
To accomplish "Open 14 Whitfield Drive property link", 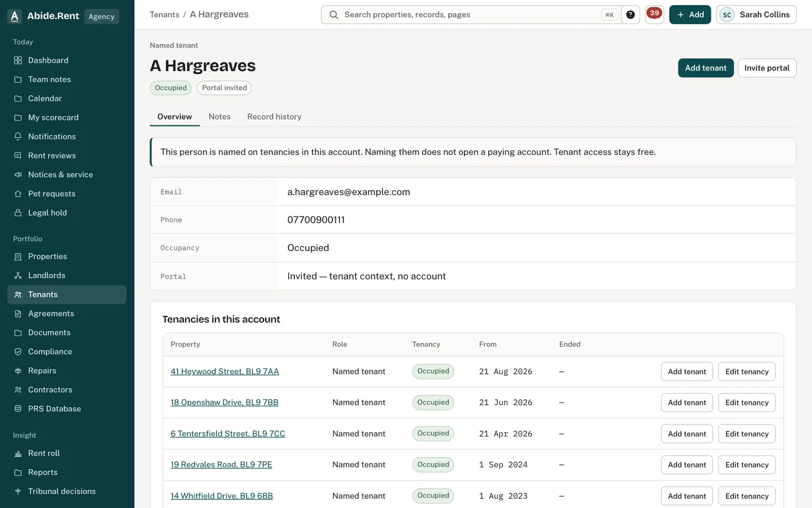I will pyautogui.click(x=222, y=496).
